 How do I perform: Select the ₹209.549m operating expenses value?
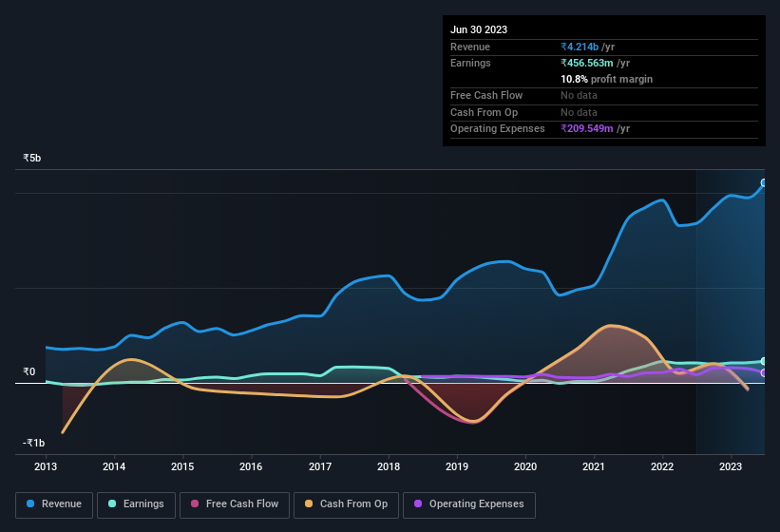click(x=587, y=129)
